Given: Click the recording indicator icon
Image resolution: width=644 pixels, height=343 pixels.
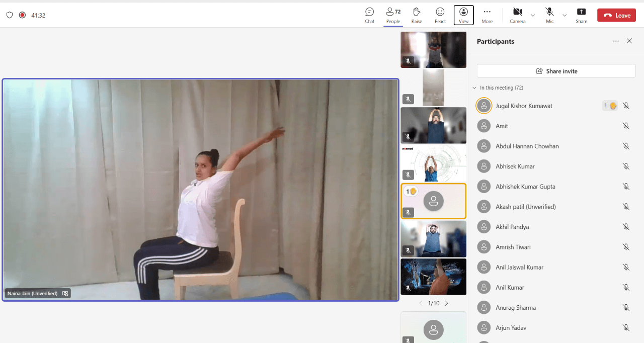Looking at the screenshot, I should pos(22,15).
